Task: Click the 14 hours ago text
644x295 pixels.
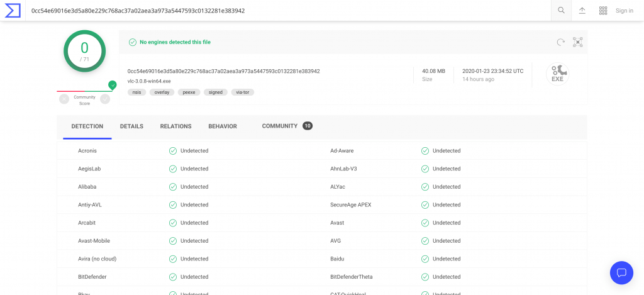Action: pos(478,79)
